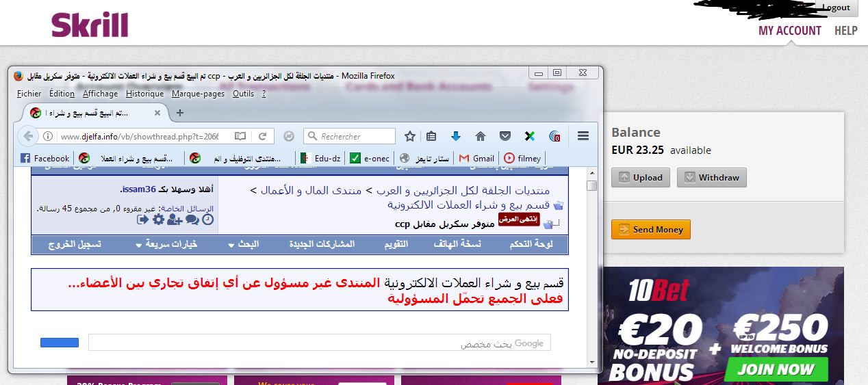Show bookmarks list icon in Firefox toolbar
Screen dimensions: 868x385
pos(431,136)
